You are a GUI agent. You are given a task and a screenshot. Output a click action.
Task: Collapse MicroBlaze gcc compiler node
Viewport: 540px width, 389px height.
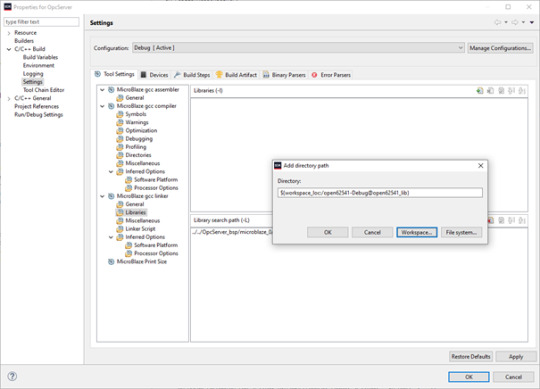coord(102,106)
